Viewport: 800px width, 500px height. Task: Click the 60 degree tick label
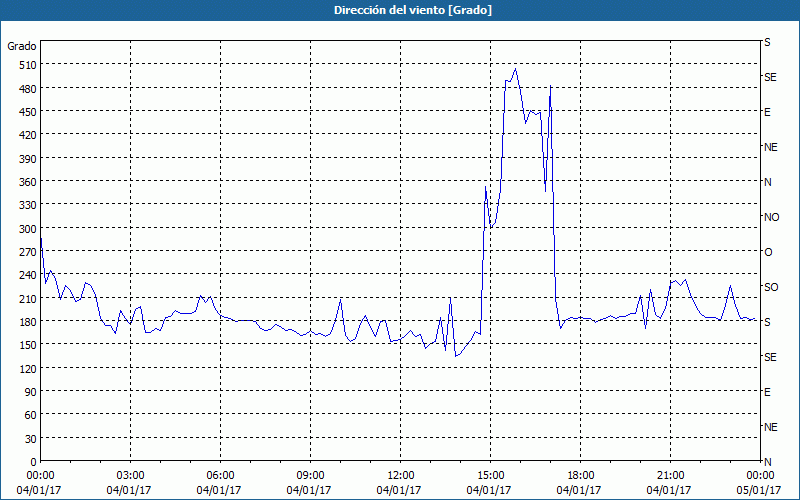[31, 415]
